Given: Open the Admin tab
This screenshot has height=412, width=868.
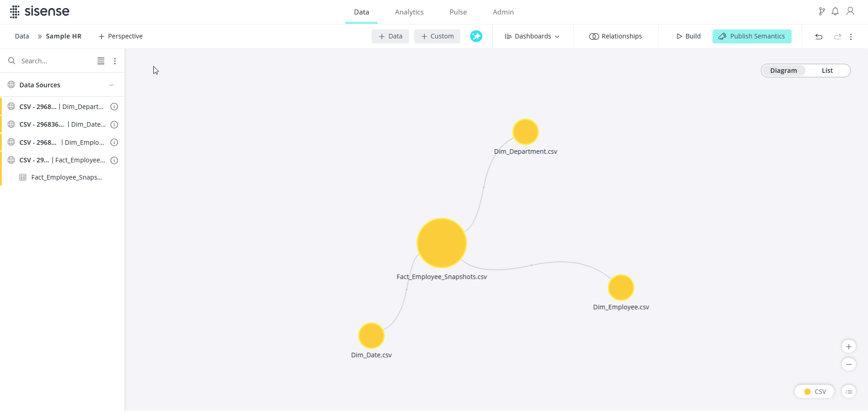Looking at the screenshot, I should (x=503, y=12).
